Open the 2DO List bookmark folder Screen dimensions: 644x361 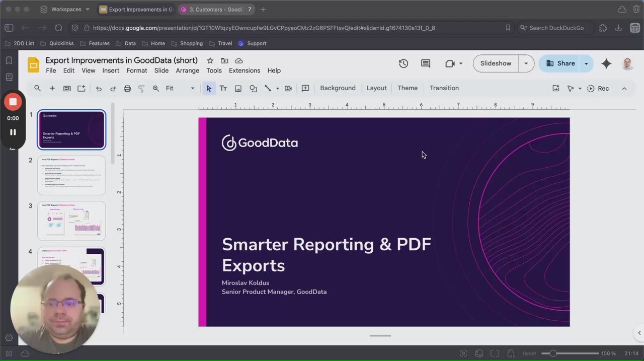(20, 43)
